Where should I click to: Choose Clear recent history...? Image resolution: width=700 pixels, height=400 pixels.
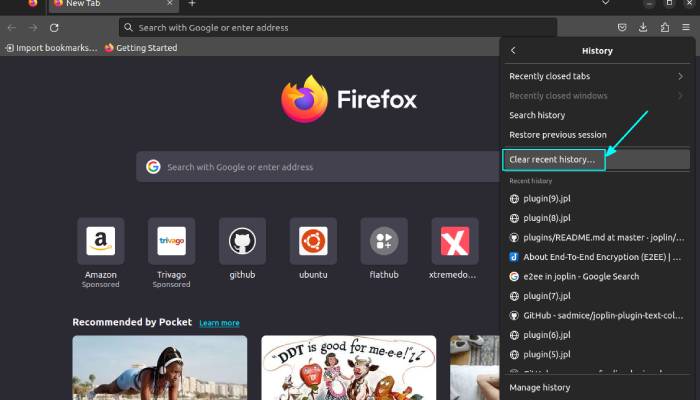point(597,159)
